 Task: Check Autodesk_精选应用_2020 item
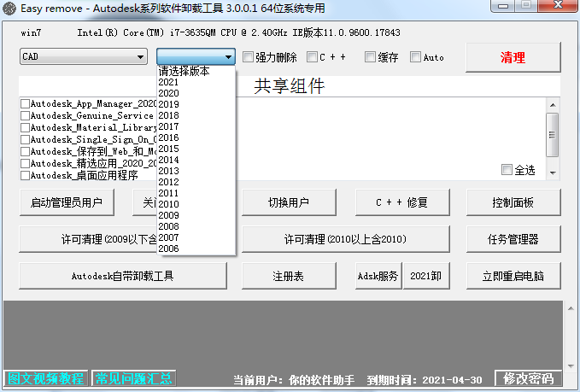tap(25, 163)
